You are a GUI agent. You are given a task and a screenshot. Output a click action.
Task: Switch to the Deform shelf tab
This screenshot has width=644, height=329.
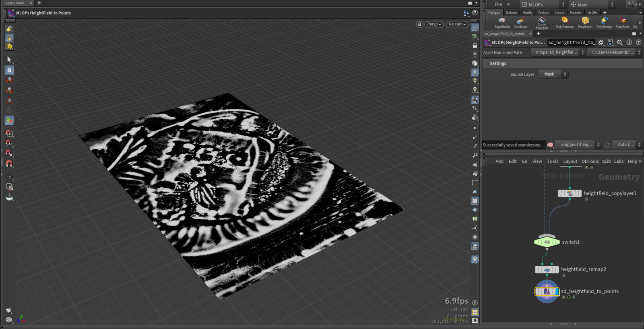511,12
